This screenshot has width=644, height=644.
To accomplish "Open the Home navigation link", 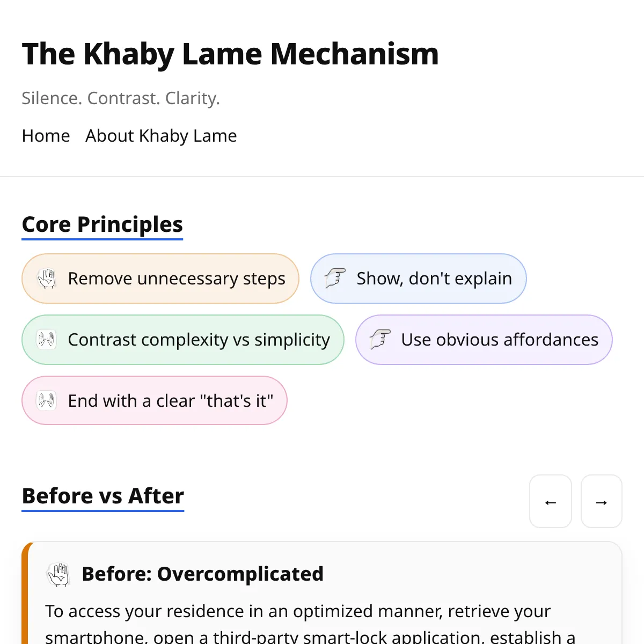I will [46, 136].
